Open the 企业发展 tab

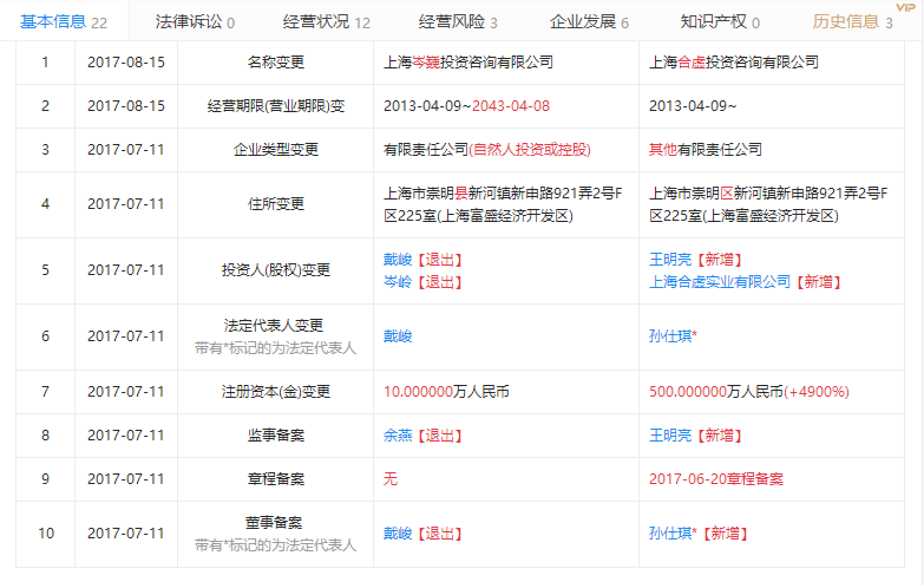(589, 22)
